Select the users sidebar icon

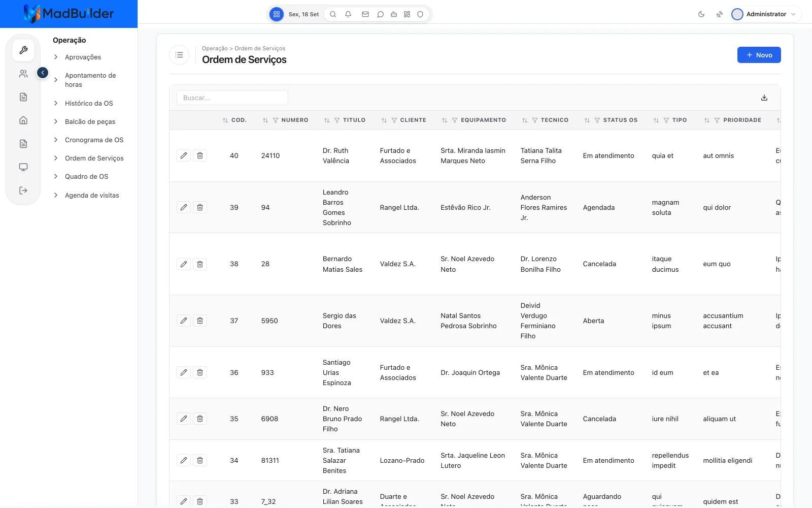coord(23,74)
